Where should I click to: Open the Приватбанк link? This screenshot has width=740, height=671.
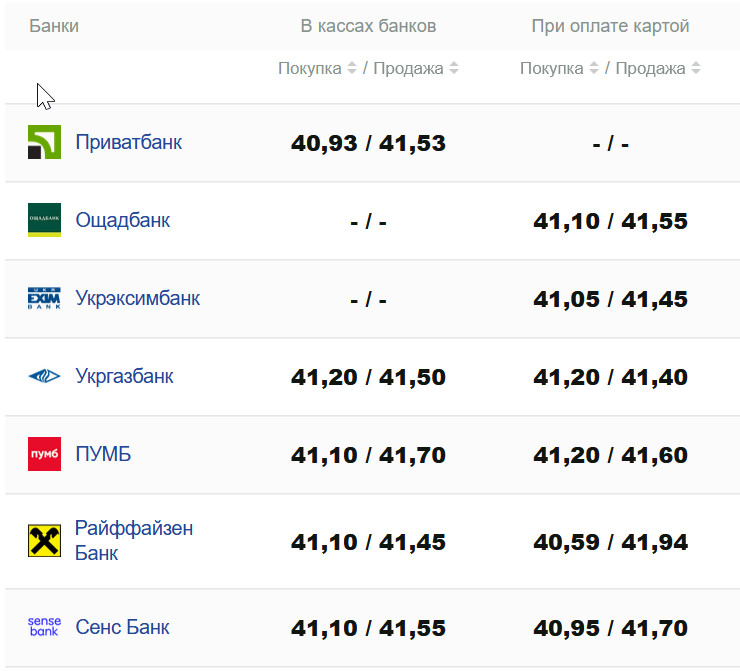[x=128, y=142]
